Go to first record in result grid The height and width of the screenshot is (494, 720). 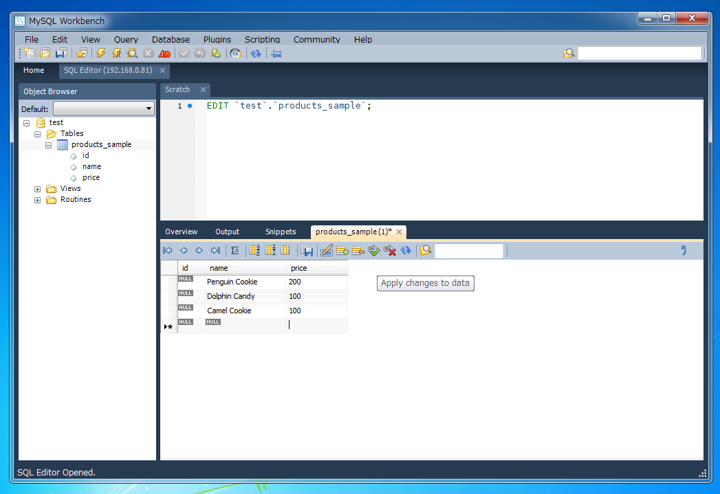click(x=168, y=250)
